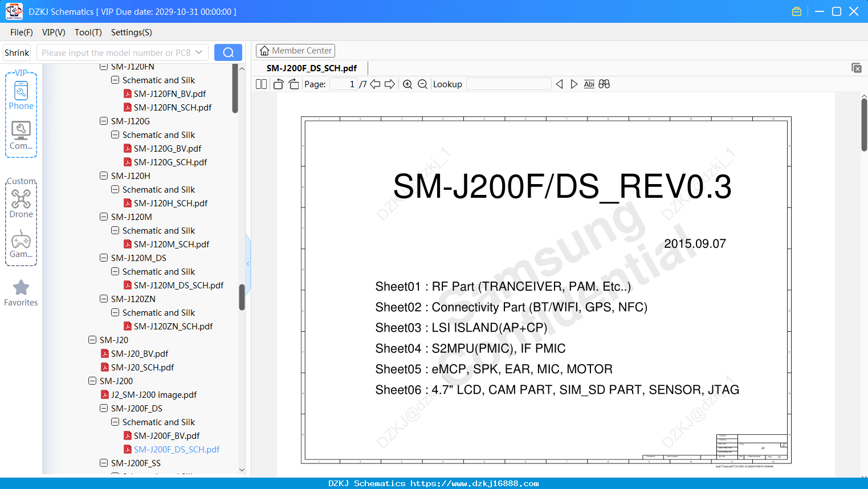Viewport: 868px width, 489px height.
Task: Open the VIP(V) menu
Action: point(54,32)
